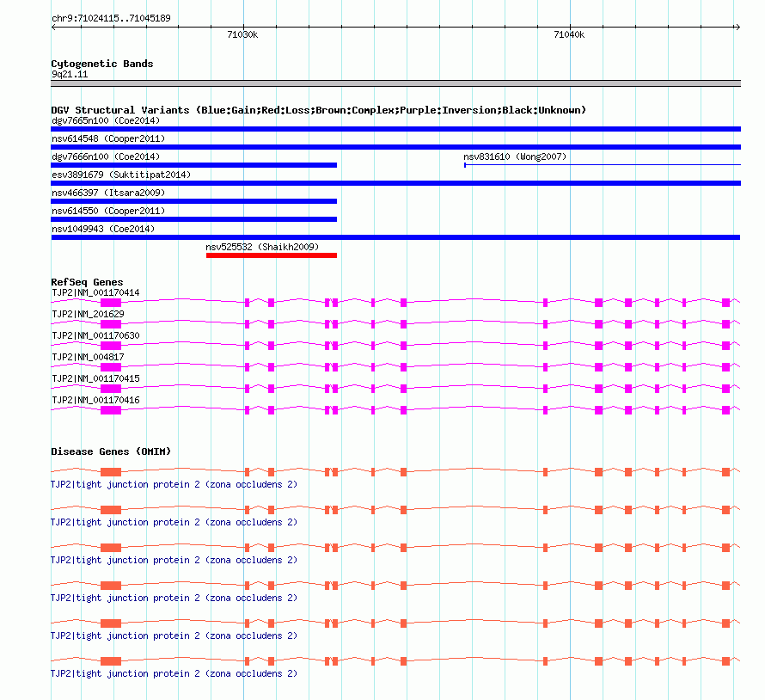Select the blue bar under dgv7666n100
Image resolution: width=765 pixels, height=700 pixels.
[193, 165]
